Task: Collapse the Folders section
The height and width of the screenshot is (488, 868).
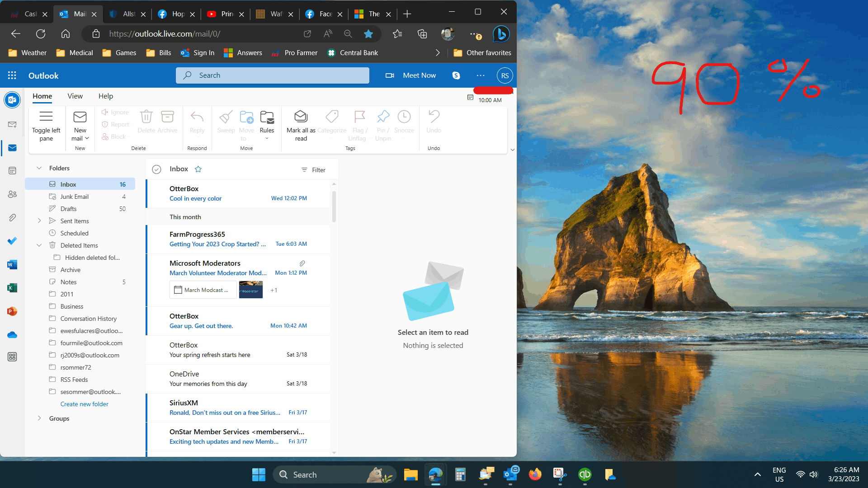Action: point(39,168)
